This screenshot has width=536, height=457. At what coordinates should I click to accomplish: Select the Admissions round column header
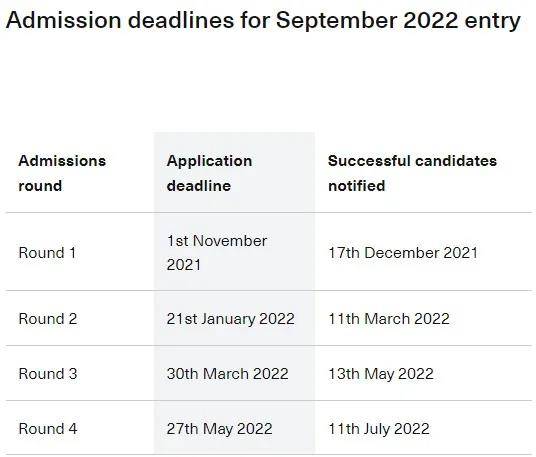pyautogui.click(x=62, y=173)
